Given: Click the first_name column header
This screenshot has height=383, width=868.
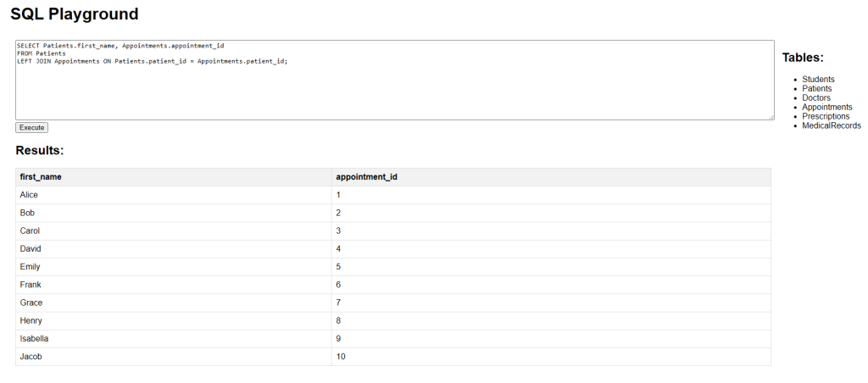Looking at the screenshot, I should (x=173, y=177).
